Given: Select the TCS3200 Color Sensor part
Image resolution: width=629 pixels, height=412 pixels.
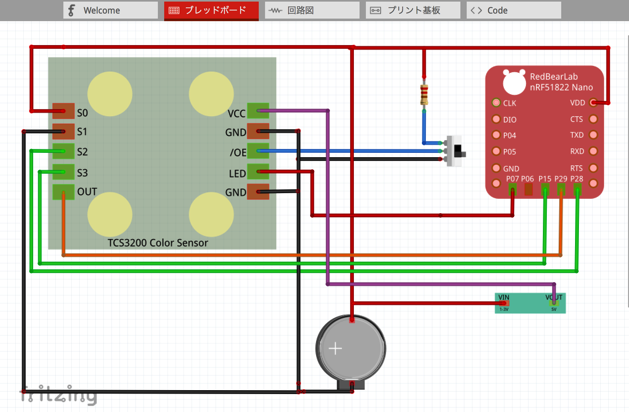Looking at the screenshot, I should 162,153.
